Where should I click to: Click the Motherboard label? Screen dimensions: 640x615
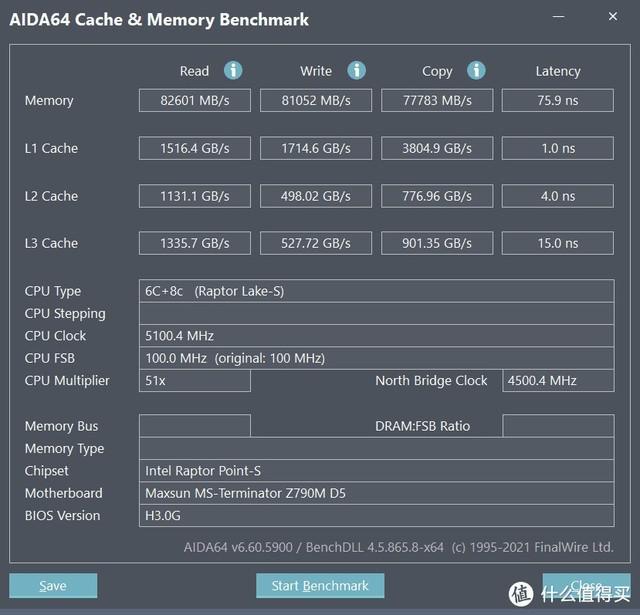[x=64, y=493]
